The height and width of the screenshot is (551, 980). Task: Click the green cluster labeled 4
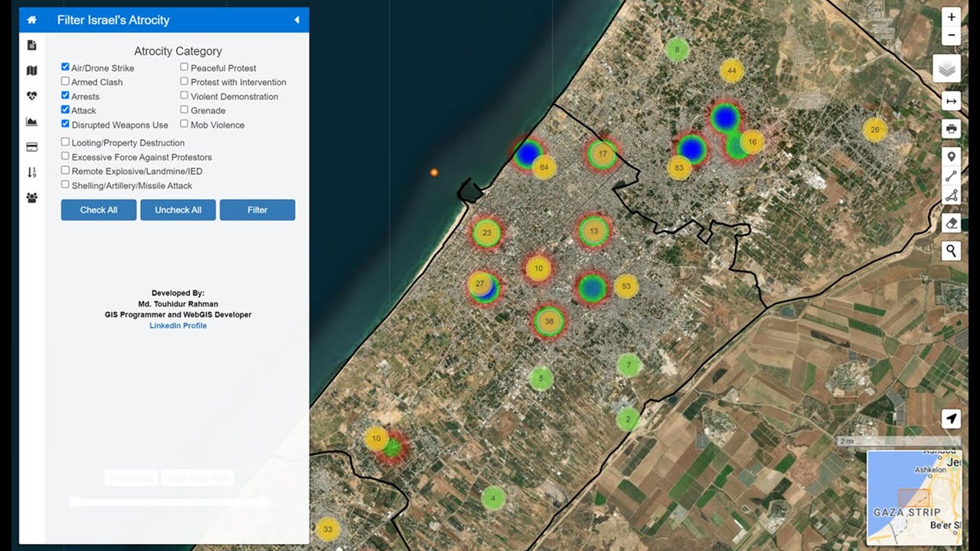pyautogui.click(x=493, y=498)
